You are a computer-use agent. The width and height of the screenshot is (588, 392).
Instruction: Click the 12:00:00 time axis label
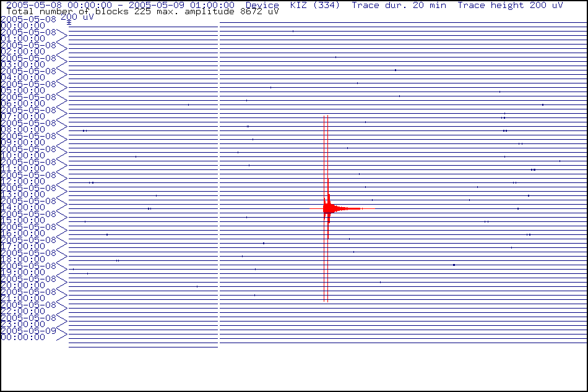[23, 181]
